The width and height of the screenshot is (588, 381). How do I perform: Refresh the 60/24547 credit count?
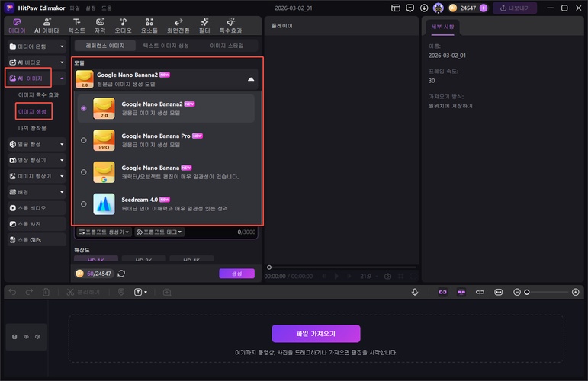pyautogui.click(x=121, y=274)
